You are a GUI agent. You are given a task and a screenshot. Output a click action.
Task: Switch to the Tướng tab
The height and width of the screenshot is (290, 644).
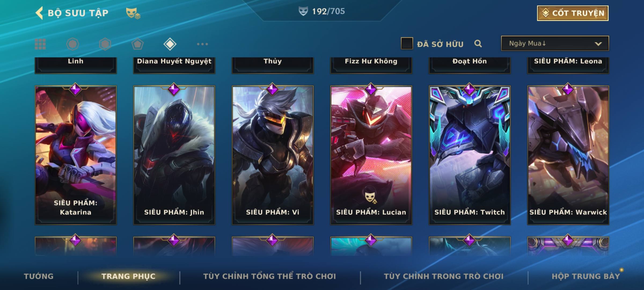coord(39,276)
